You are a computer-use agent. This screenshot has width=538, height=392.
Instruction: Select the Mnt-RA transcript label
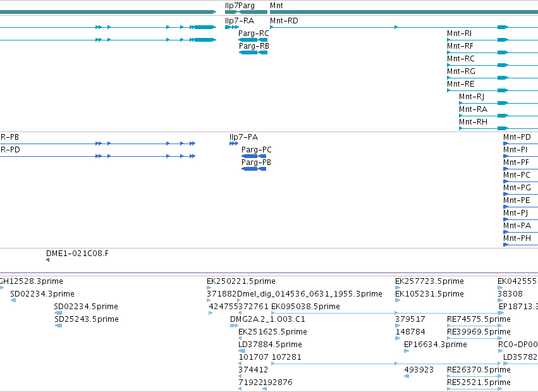point(473,109)
